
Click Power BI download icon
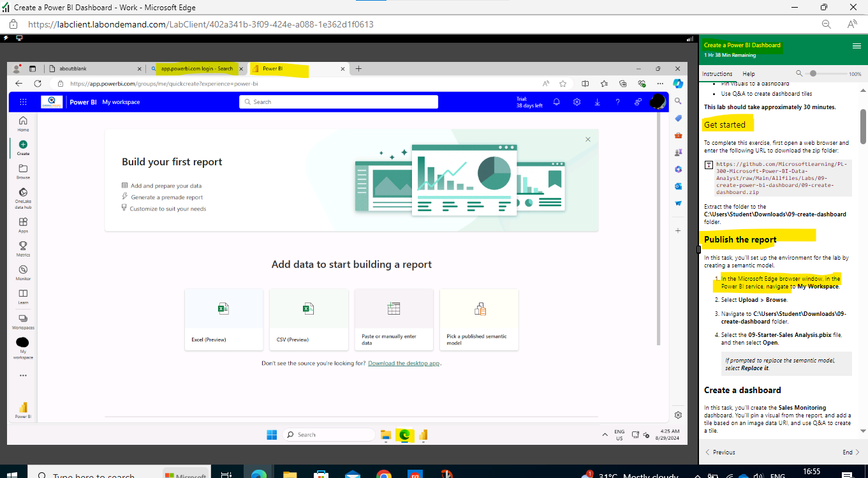click(x=597, y=102)
